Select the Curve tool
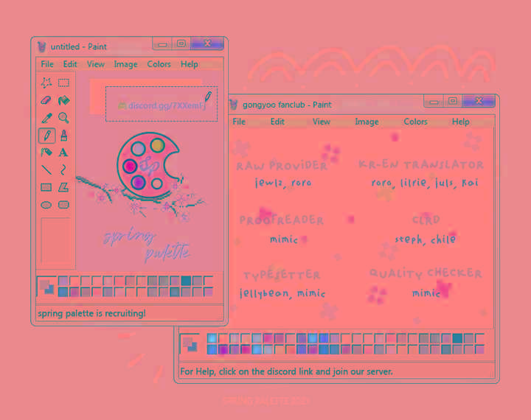Screen dimensions: 531x420 (64, 170)
